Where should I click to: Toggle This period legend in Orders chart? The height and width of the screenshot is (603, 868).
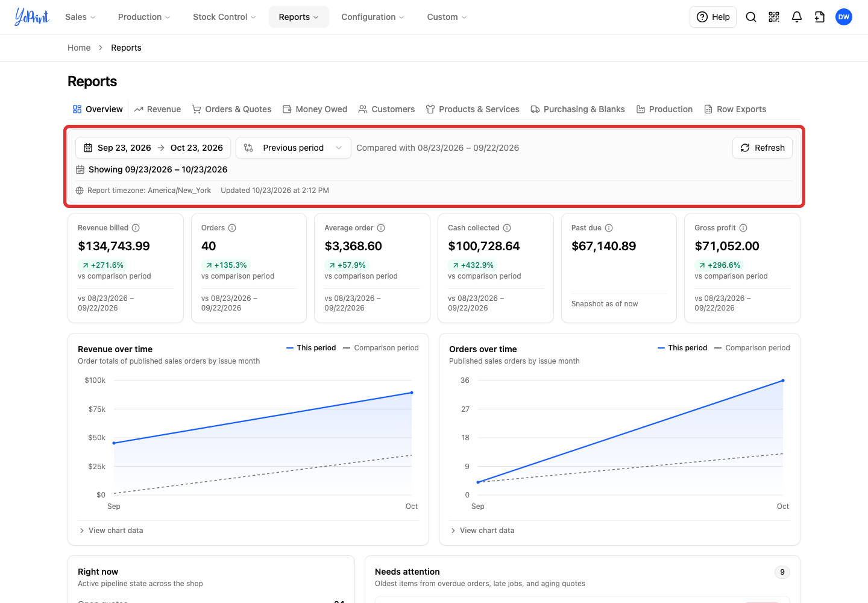[x=682, y=348]
